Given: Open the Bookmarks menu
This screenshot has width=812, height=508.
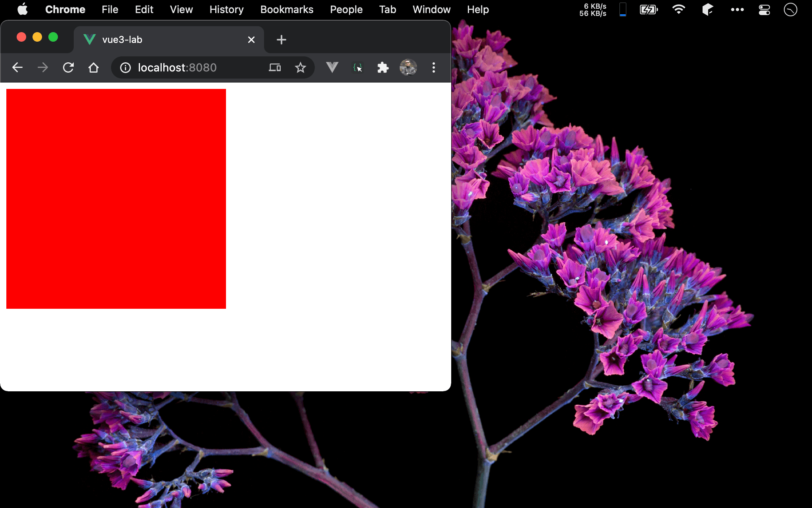Looking at the screenshot, I should coord(287,10).
